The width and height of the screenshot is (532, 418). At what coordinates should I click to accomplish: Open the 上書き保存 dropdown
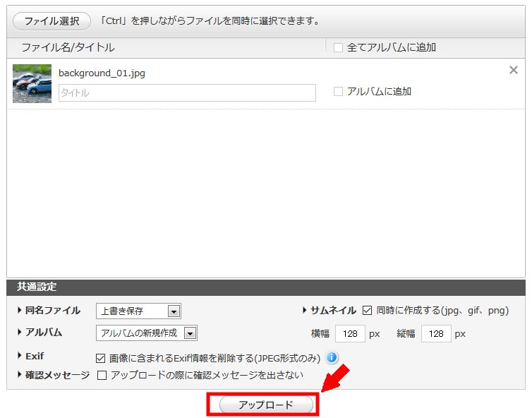pyautogui.click(x=138, y=311)
